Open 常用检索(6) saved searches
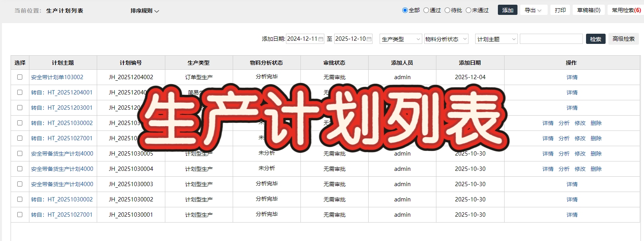This screenshot has width=644, height=241. [x=626, y=10]
